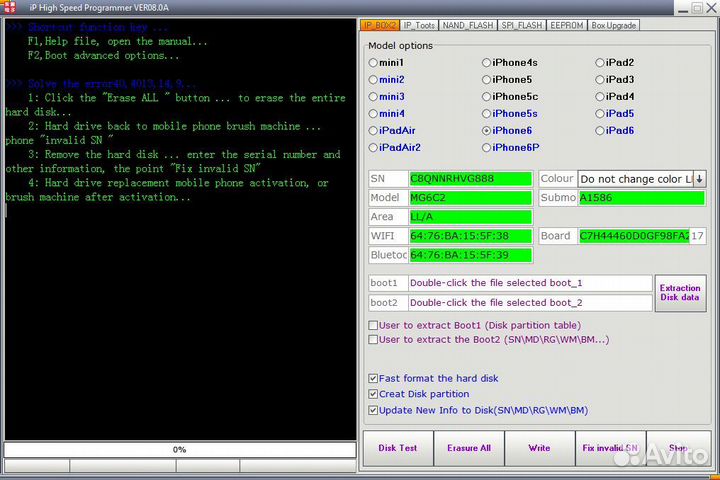Click the 0% progress bar
Viewport: 720px width, 480px height.
pyautogui.click(x=180, y=450)
